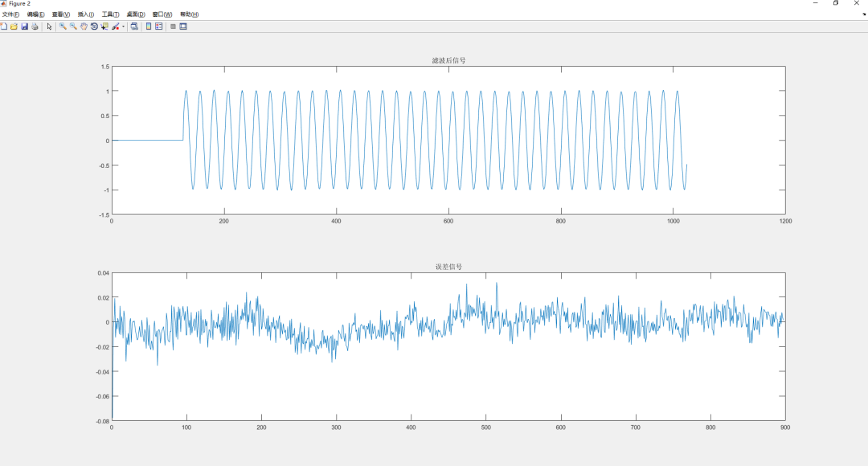
Task: Open the 桌面(D) menu
Action: click(136, 14)
